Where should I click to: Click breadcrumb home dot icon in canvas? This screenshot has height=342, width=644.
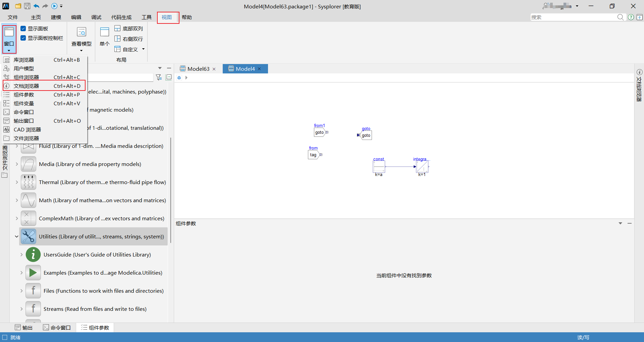[179, 78]
